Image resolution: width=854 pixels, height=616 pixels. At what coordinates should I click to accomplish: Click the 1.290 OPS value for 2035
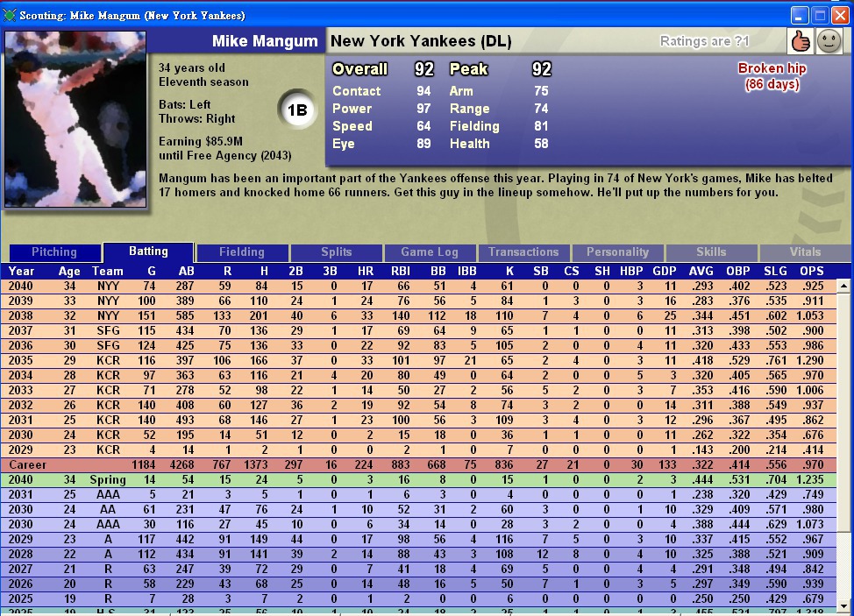[809, 360]
